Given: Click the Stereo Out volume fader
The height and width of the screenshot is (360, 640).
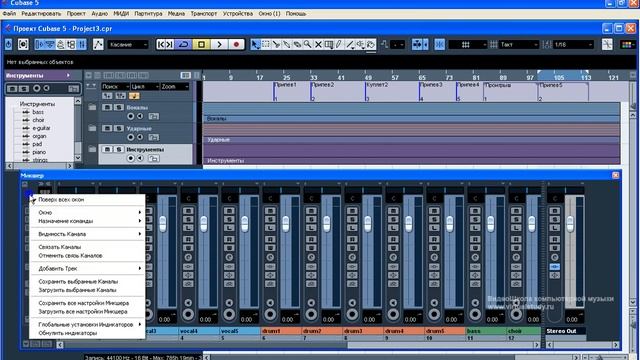Looking at the screenshot, I should 570,224.
